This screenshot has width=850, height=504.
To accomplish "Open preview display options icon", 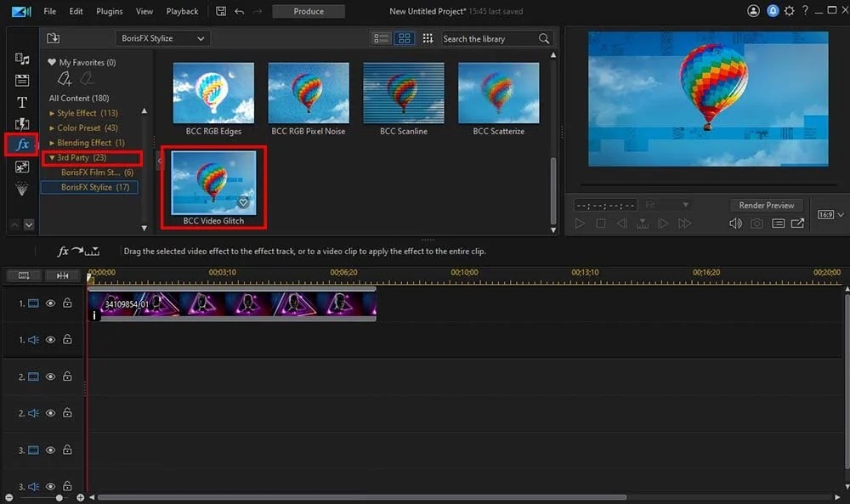I will click(778, 224).
